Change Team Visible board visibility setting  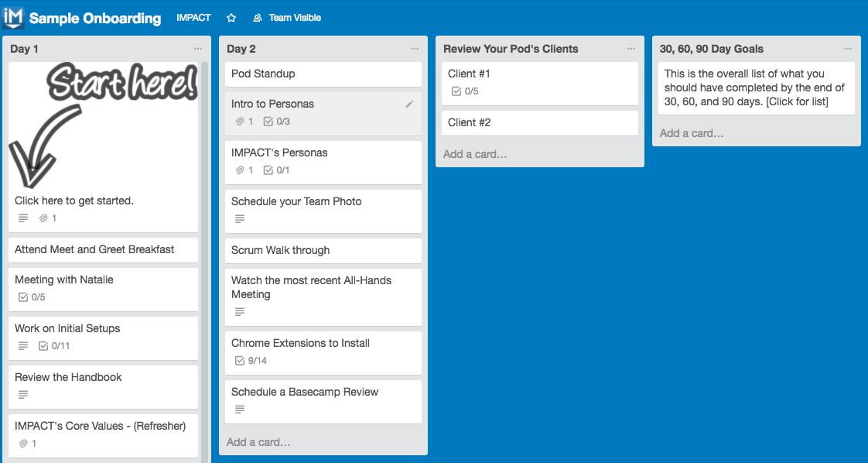pos(287,18)
